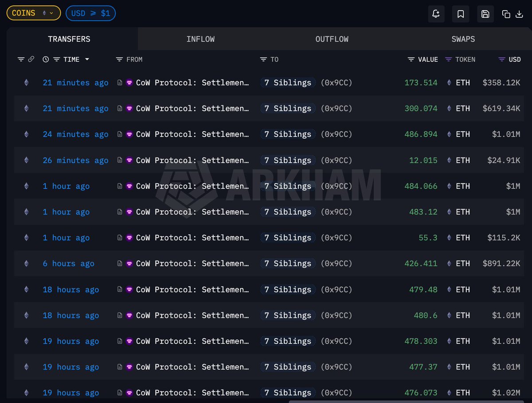
Task: Click the contract document icon in 426.411 row
Action: coord(120,263)
